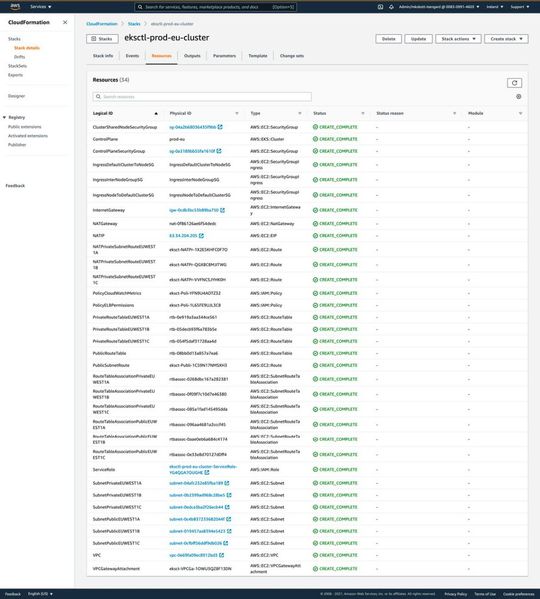Viewport: 540px width, 599px height.
Task: Open StackSets in sidebar
Action: (x=18, y=66)
